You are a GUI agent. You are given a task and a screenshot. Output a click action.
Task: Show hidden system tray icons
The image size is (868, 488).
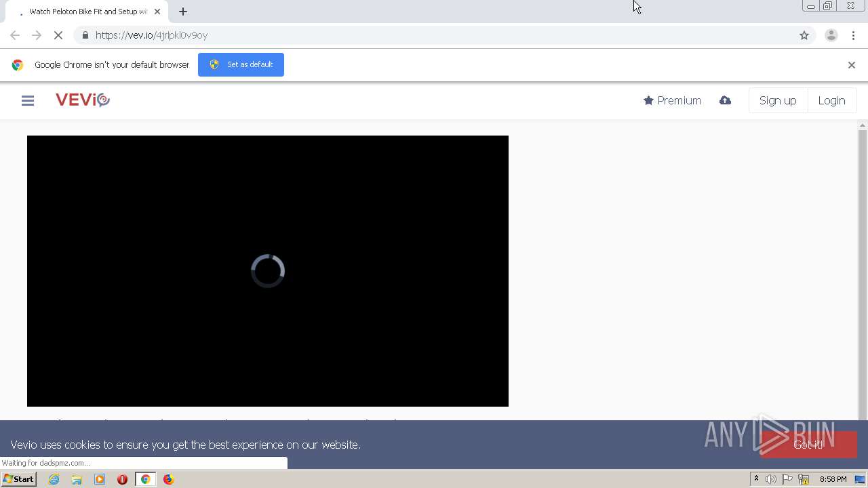click(x=756, y=479)
